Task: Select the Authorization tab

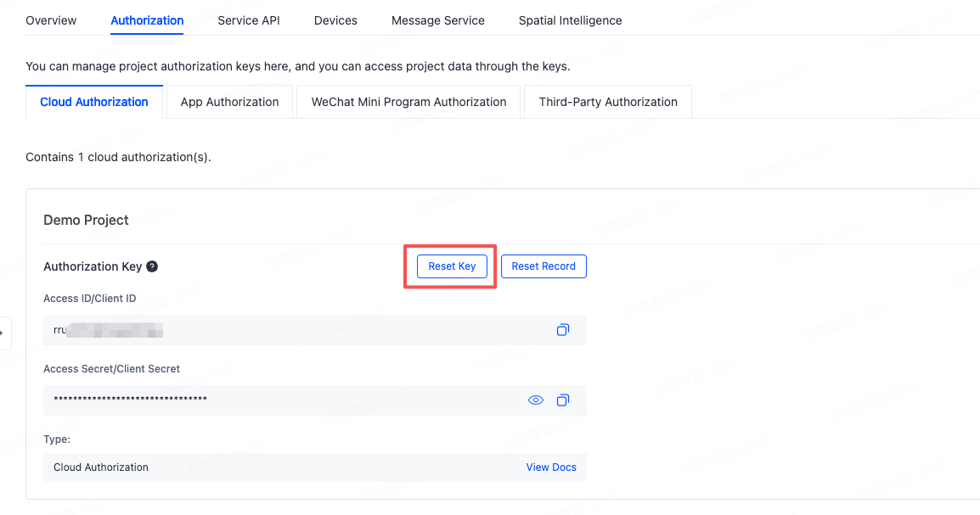Action: 147,20
